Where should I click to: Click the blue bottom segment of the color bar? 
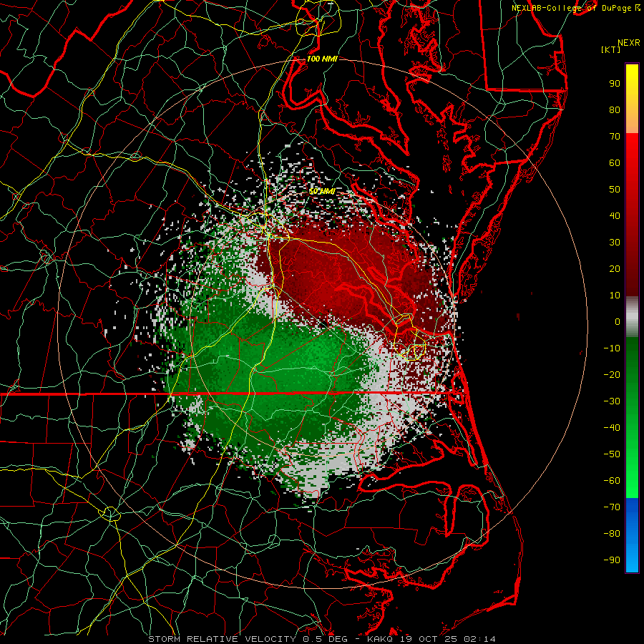tap(632, 535)
